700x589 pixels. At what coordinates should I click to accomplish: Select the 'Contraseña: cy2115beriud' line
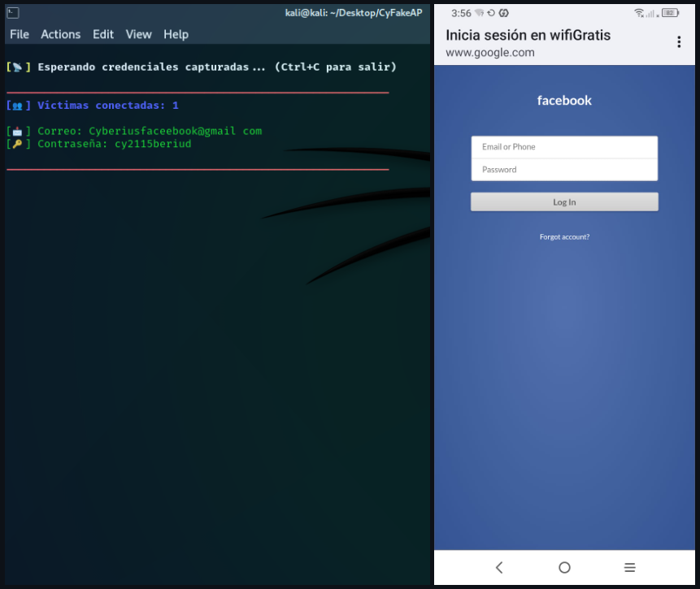[x=98, y=144]
